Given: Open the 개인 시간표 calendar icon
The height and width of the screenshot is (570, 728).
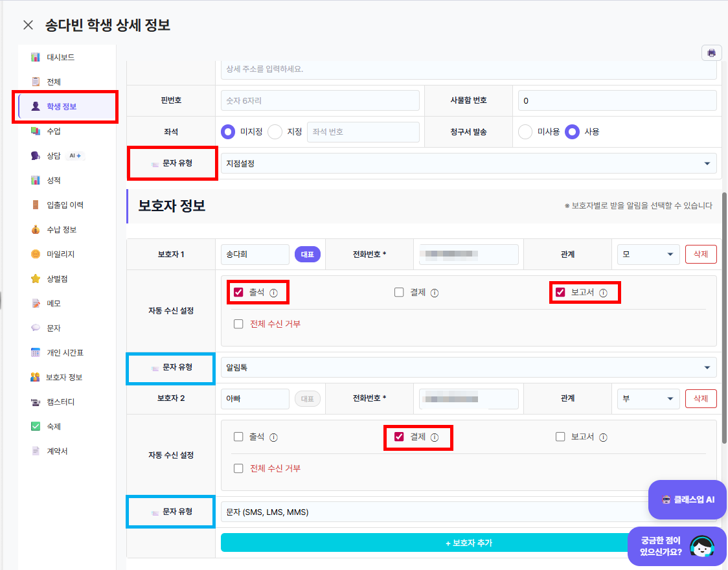Looking at the screenshot, I should [x=35, y=352].
